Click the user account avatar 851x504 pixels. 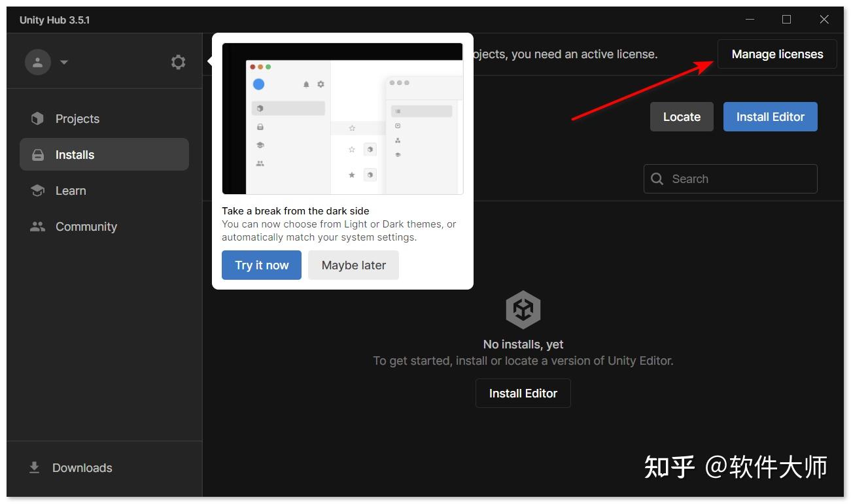(x=37, y=61)
